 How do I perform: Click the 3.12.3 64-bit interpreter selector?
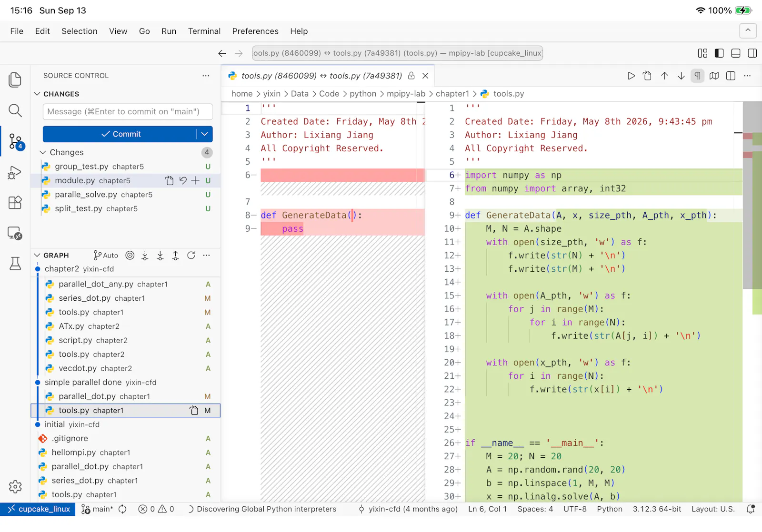657,509
